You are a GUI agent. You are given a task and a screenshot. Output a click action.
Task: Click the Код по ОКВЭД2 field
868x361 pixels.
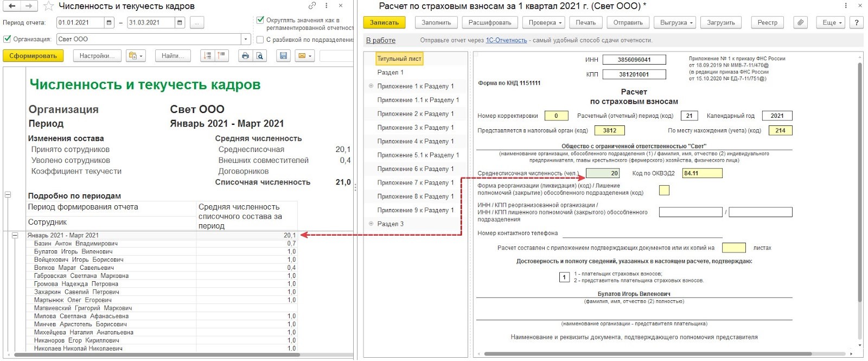pos(702,173)
